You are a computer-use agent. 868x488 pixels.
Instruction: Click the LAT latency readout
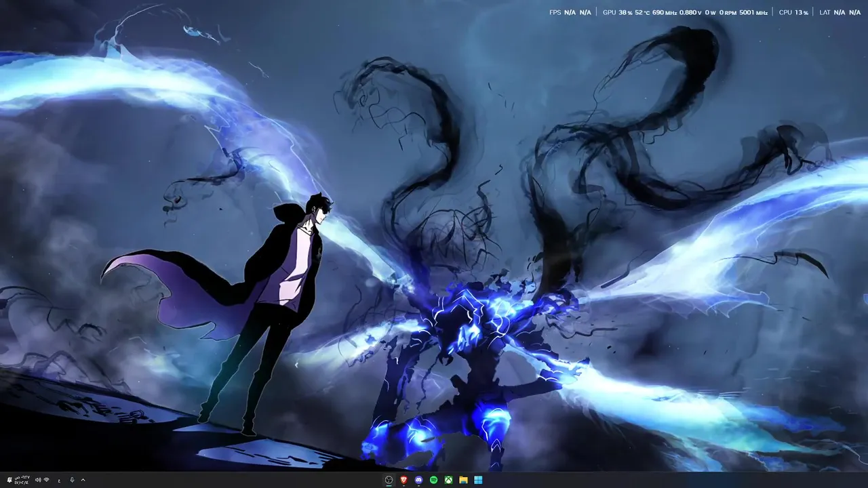coord(840,12)
